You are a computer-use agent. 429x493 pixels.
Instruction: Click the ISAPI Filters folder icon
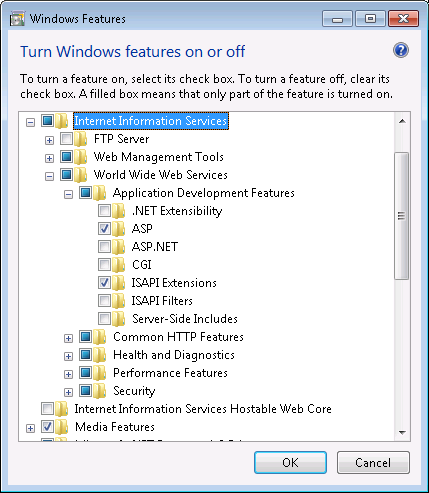118,301
